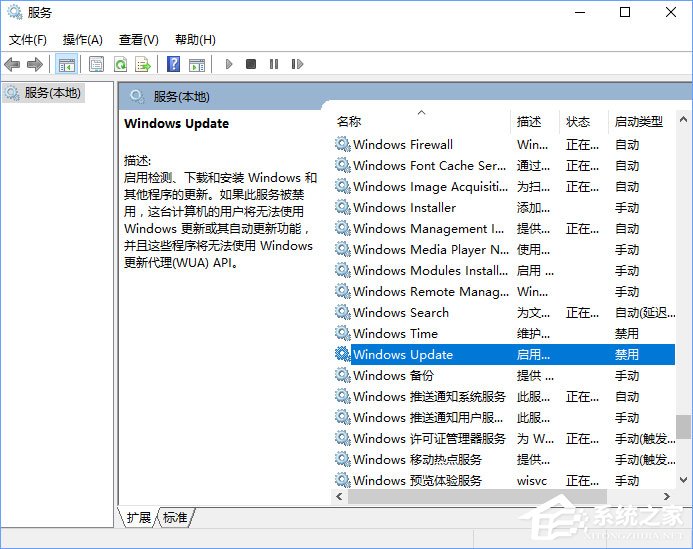The image size is (693, 549).
Task: Click gear icon beside Windows Media Player N...
Action: coord(342,249)
